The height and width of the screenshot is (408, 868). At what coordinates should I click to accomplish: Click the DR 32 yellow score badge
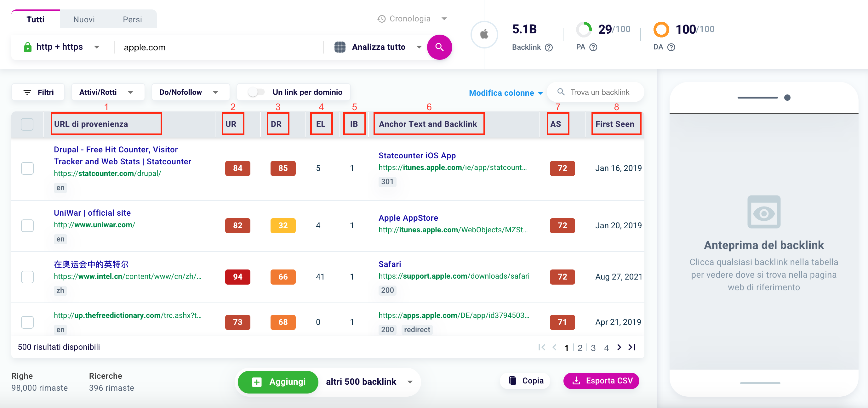coord(283,225)
